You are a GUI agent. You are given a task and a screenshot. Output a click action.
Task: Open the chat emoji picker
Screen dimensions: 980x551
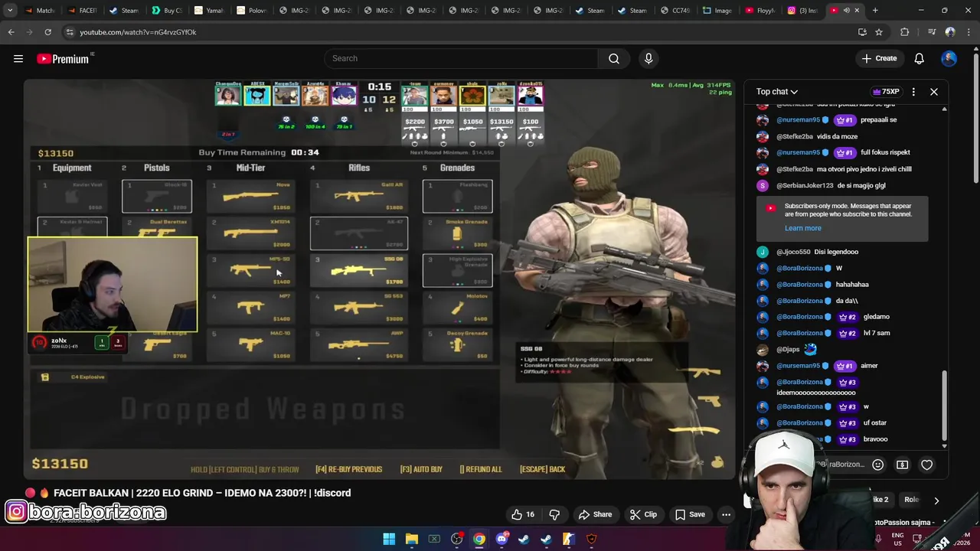(878, 465)
